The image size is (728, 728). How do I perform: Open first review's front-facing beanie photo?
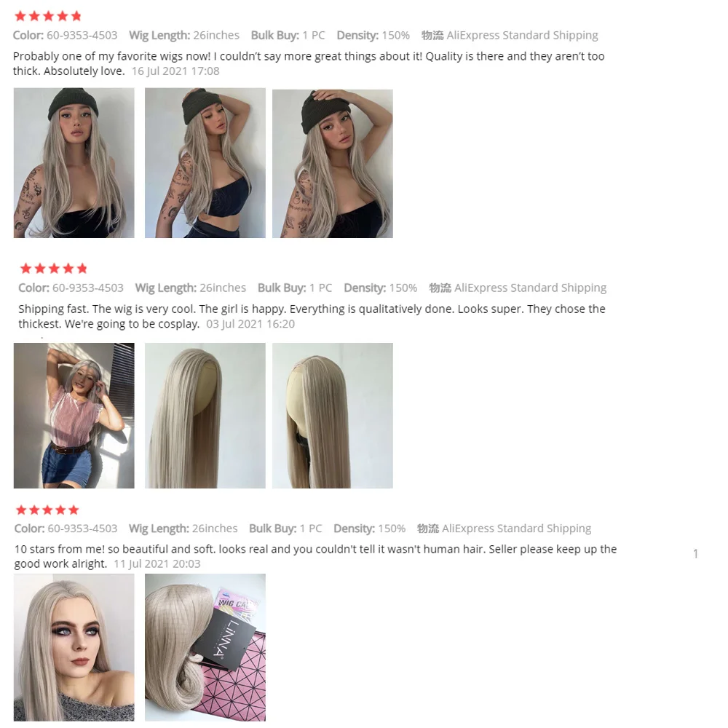pyautogui.click(x=74, y=163)
